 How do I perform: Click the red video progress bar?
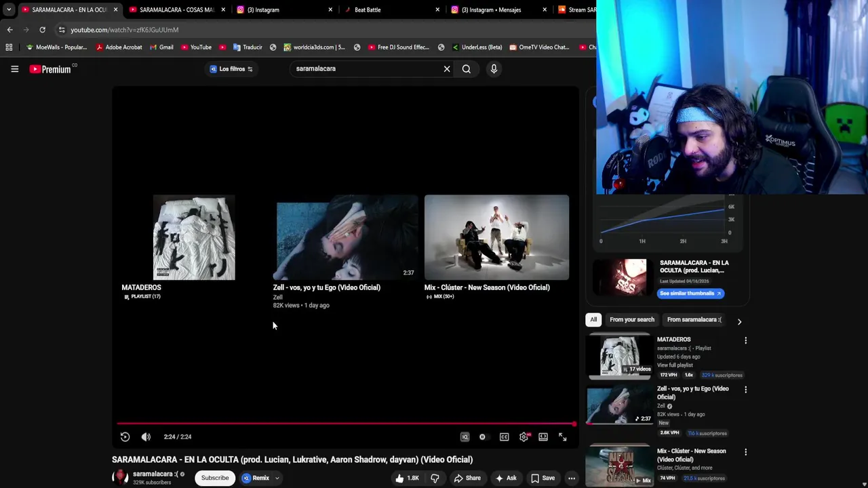346,424
